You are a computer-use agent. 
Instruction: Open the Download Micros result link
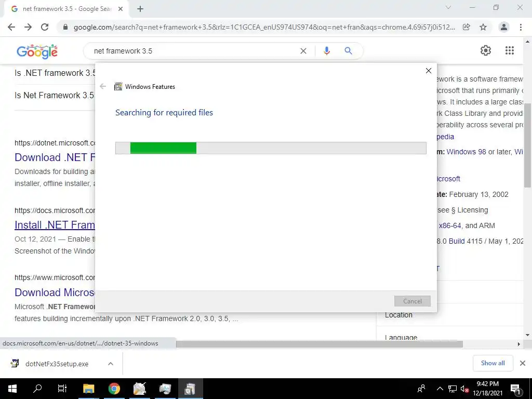point(55,292)
